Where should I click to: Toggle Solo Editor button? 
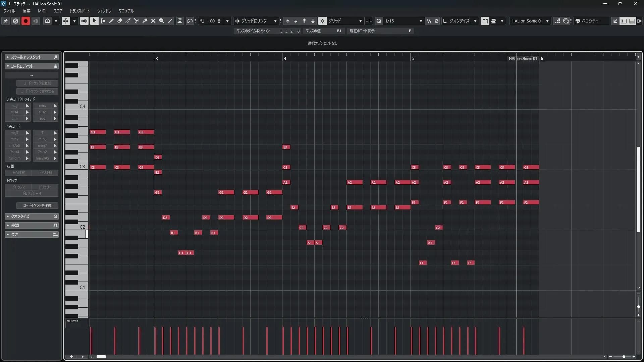click(15, 21)
